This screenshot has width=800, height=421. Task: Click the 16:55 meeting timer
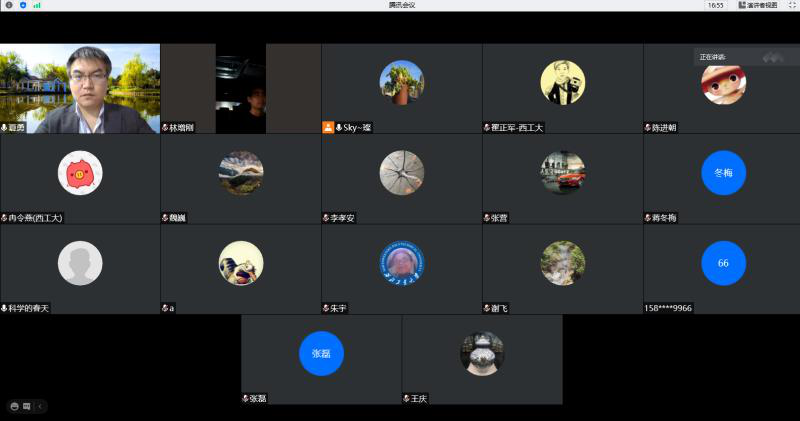(715, 5)
